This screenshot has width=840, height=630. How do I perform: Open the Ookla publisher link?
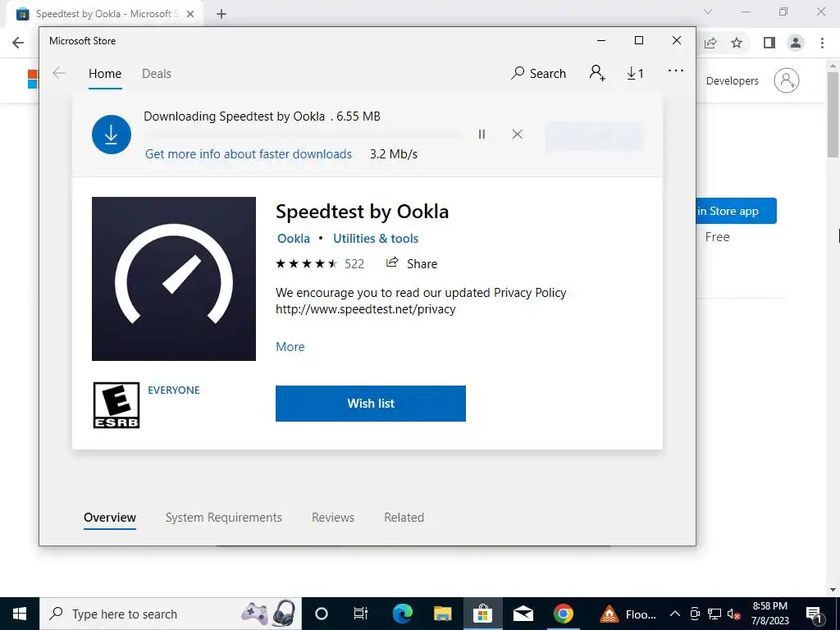[293, 239]
